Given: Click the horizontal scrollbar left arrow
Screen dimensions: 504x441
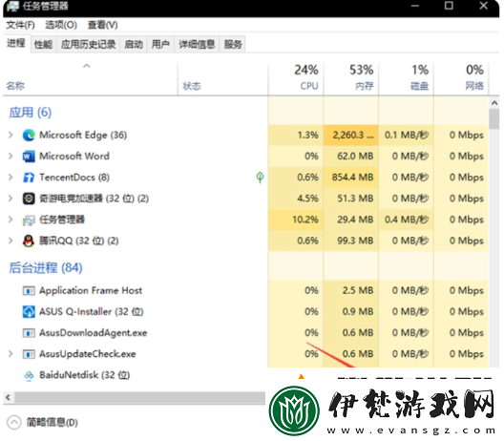Looking at the screenshot, I should [x=9, y=397].
